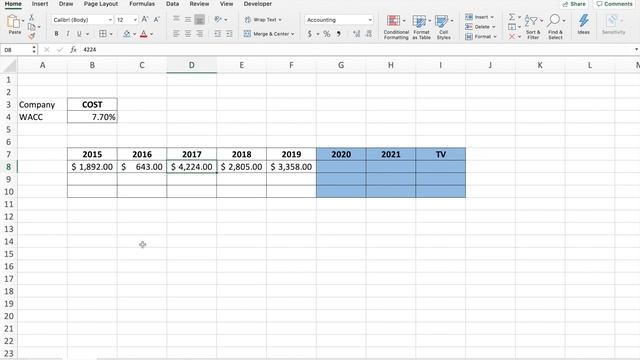Click the Fill down icon below AutoSum
Viewport: 640px width, 360px height.
point(512,27)
